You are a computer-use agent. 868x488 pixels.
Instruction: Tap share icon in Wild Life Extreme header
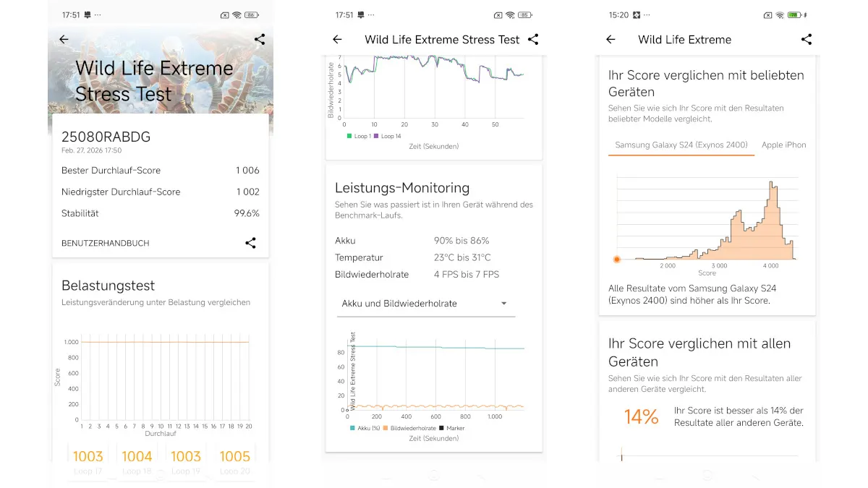coord(807,40)
